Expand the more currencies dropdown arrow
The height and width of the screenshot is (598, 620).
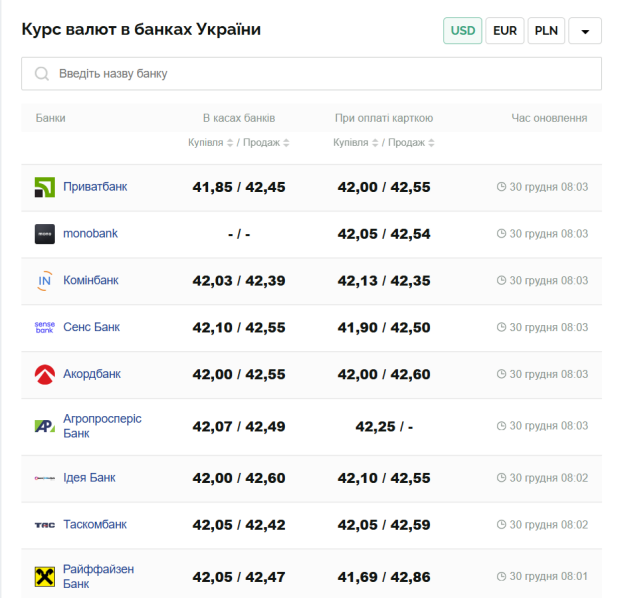click(585, 31)
